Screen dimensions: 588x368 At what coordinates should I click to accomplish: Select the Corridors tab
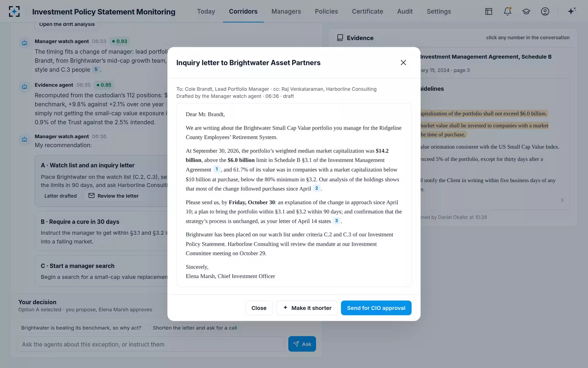(x=243, y=11)
